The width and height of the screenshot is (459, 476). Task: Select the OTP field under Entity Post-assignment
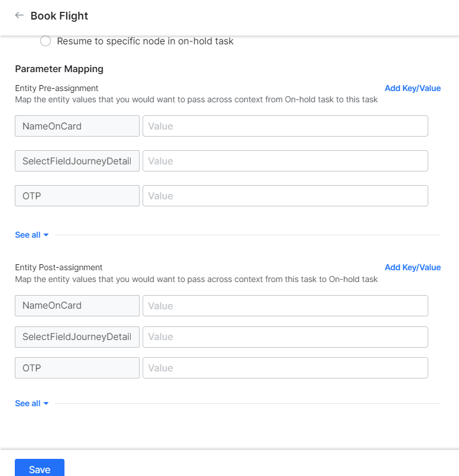pyautogui.click(x=77, y=368)
